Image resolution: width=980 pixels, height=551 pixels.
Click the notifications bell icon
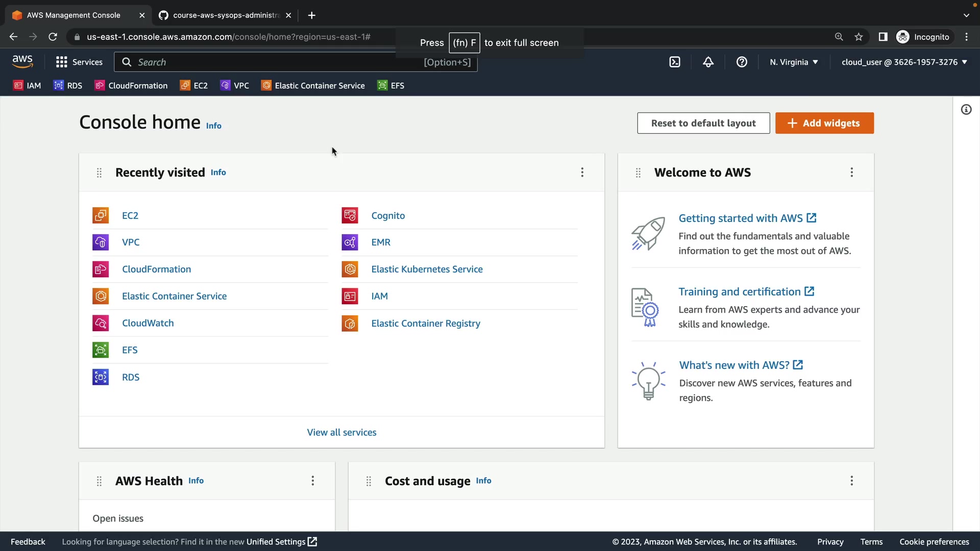708,62
